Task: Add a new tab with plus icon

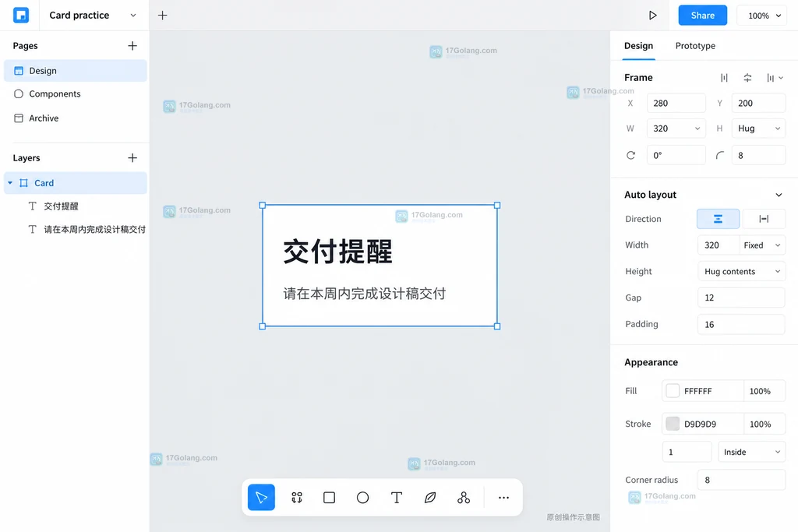Action: [162, 16]
